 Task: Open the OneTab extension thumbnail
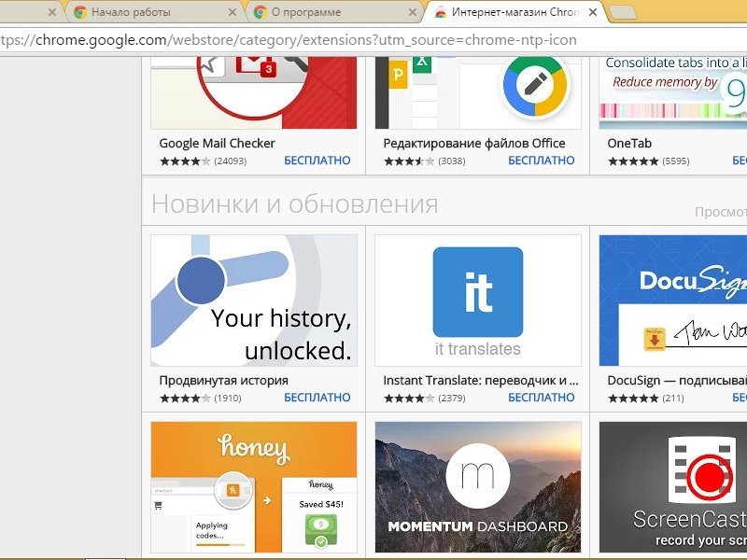point(673,92)
